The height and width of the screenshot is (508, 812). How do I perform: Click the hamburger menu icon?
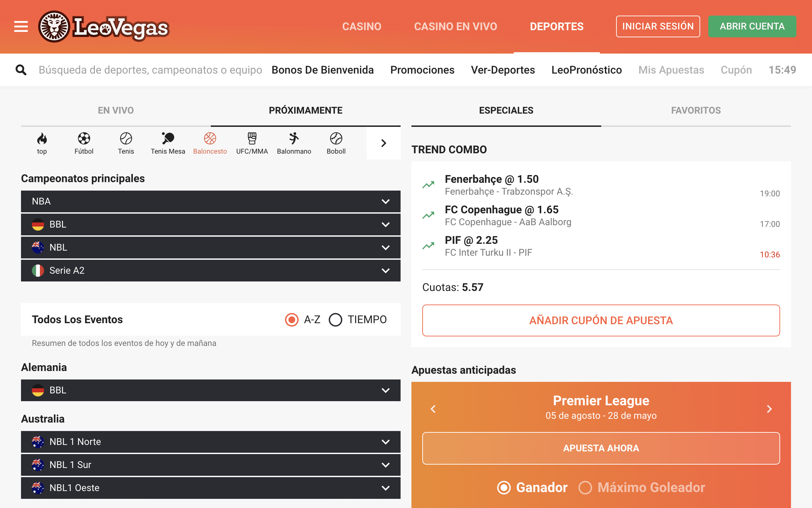(21, 26)
